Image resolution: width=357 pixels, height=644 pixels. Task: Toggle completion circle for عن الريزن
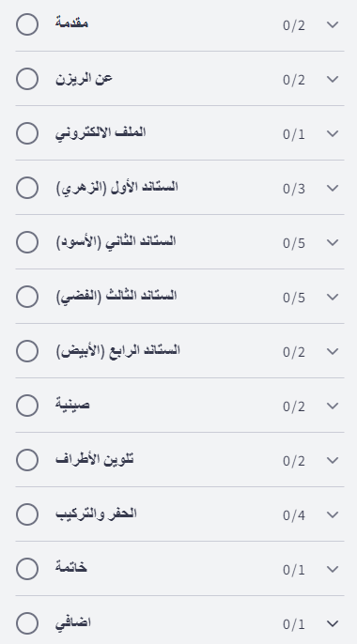pos(27,79)
